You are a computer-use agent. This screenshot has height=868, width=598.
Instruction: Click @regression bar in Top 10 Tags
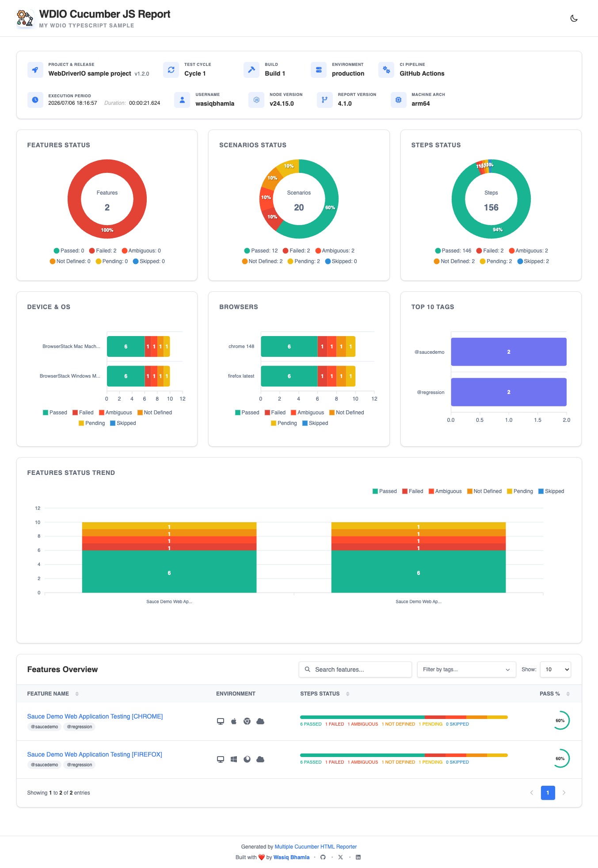[509, 392]
